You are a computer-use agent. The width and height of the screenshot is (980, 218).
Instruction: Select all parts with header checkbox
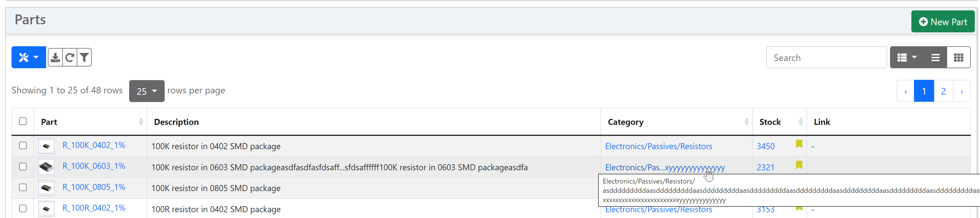(x=23, y=121)
